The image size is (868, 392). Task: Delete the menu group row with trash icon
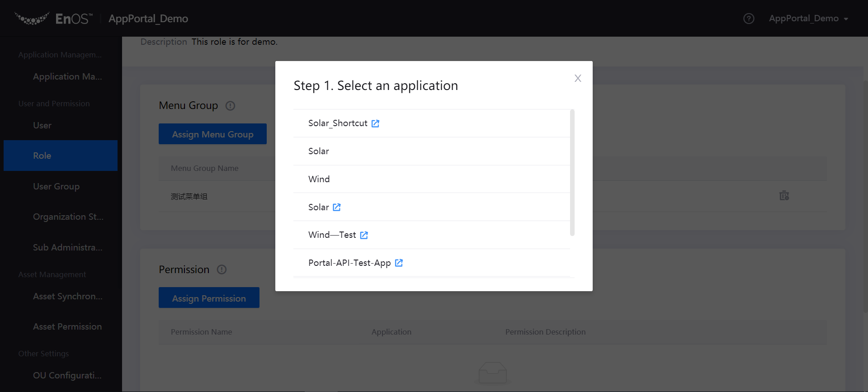[784, 196]
